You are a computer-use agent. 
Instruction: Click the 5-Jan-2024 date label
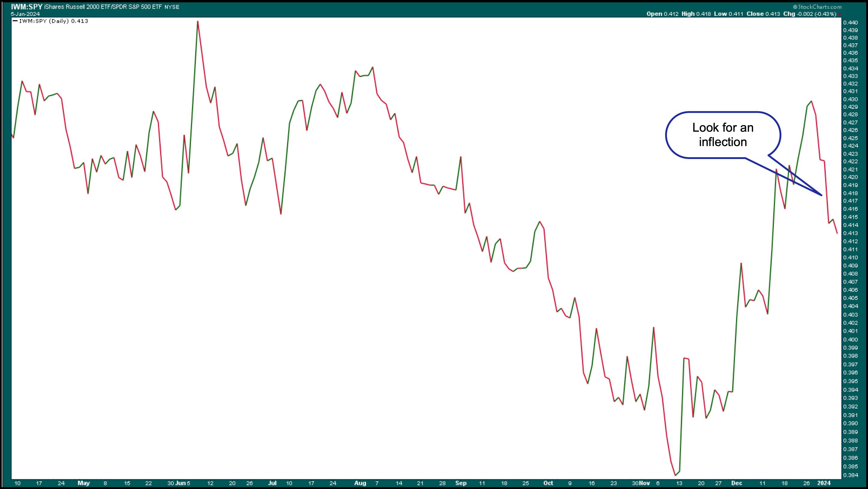[x=25, y=14]
